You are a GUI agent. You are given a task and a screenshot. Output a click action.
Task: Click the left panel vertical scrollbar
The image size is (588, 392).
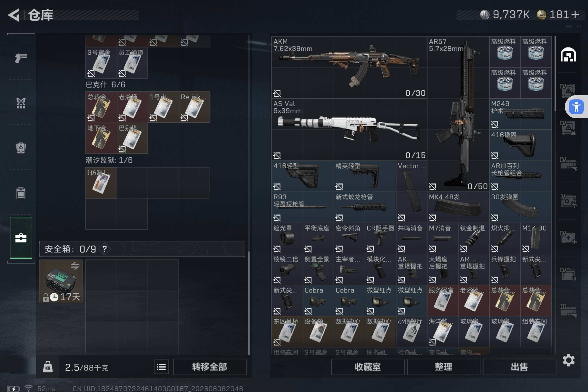248,303
